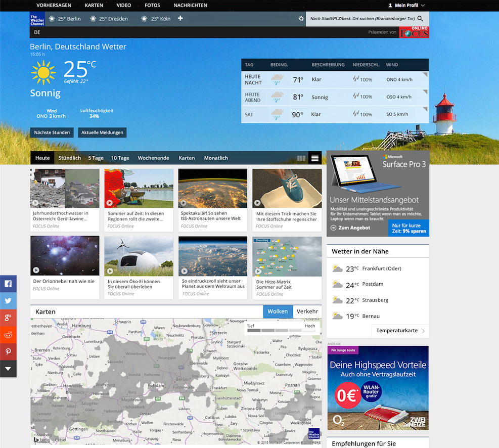Screen dimensions: 499x448
Task: Click the Nächste Stunden button
Action: point(52,132)
